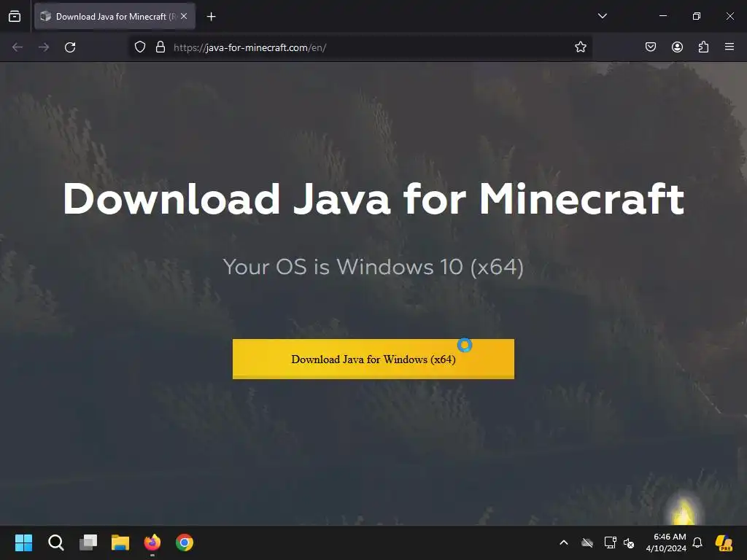Open tracking protection shield icon
The width and height of the screenshot is (747, 560).
coord(139,47)
